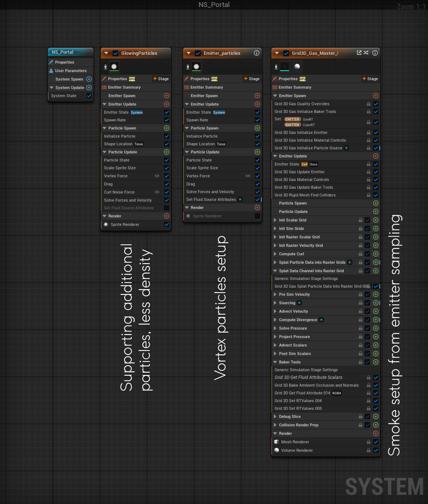
Task: Toggle visibility eye on GlowingParticles Vortex Force
Action: (x=157, y=176)
